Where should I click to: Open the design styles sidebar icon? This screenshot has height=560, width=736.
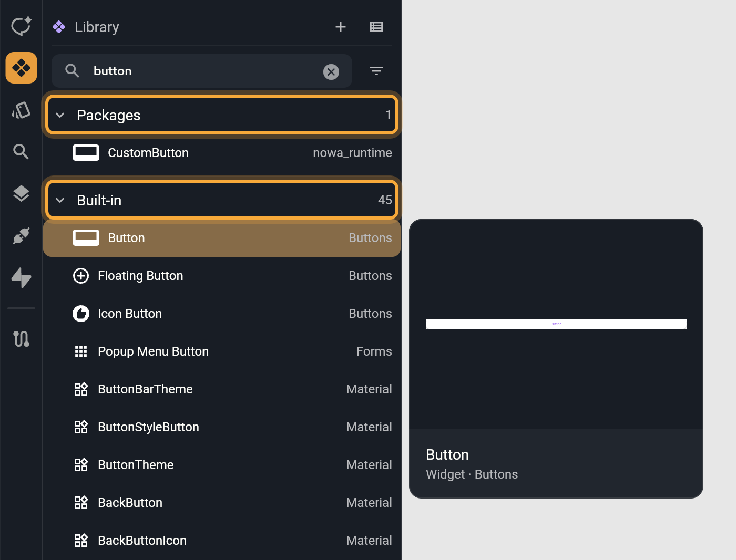pyautogui.click(x=21, y=110)
